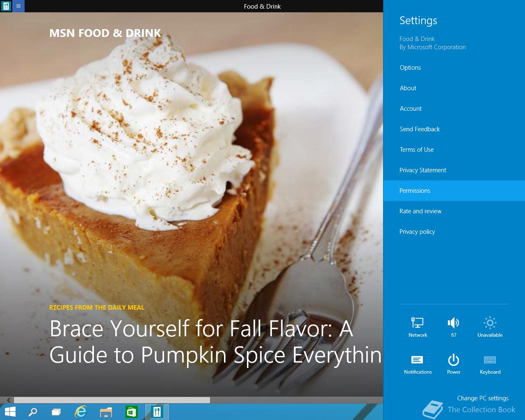Screen dimensions: 525x420
Task: Open the Brace Yourself for Fall Flavor article
Action: [x=215, y=341]
